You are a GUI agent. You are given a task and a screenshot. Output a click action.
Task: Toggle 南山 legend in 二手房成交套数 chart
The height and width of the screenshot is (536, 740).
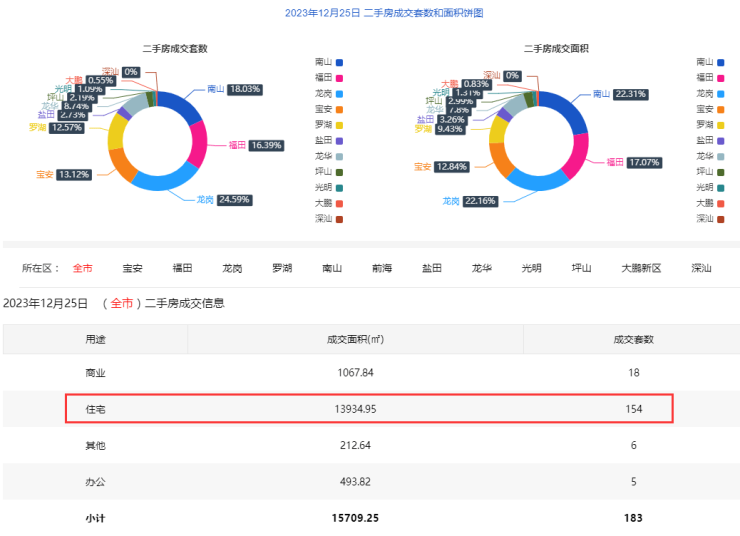(329, 61)
